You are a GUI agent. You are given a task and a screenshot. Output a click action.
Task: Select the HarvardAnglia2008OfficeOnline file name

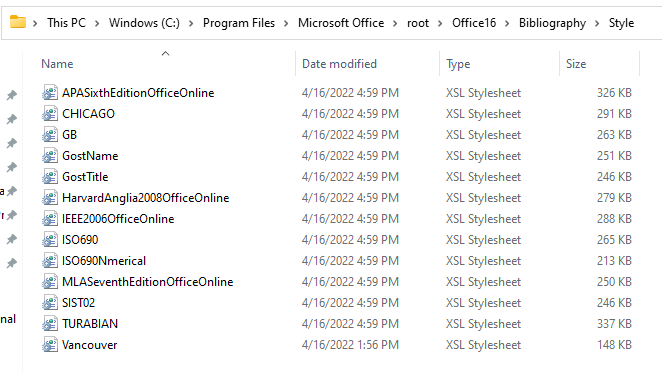coord(146,198)
